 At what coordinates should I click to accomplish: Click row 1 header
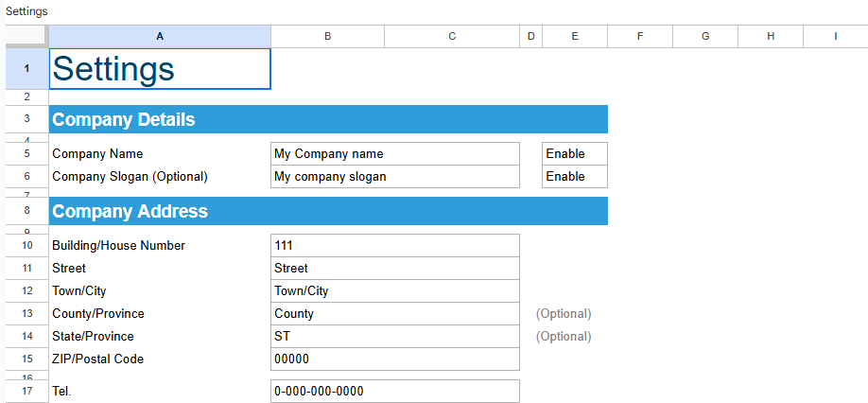point(26,69)
